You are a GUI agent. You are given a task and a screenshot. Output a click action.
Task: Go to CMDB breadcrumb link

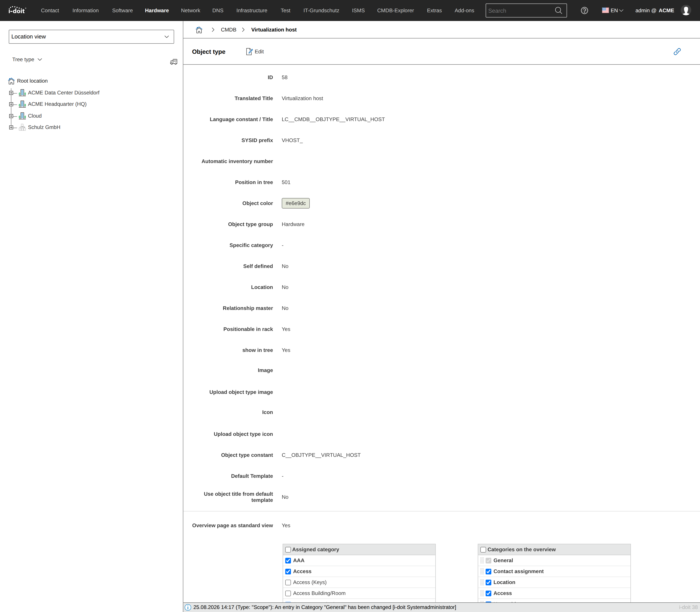[228, 30]
